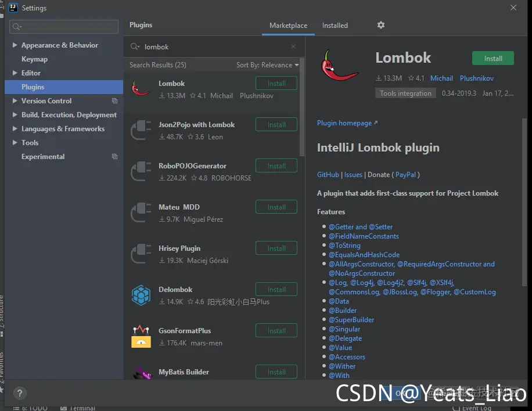Open the @FieldNameConstants link
The height and width of the screenshot is (411, 532).
click(364, 236)
